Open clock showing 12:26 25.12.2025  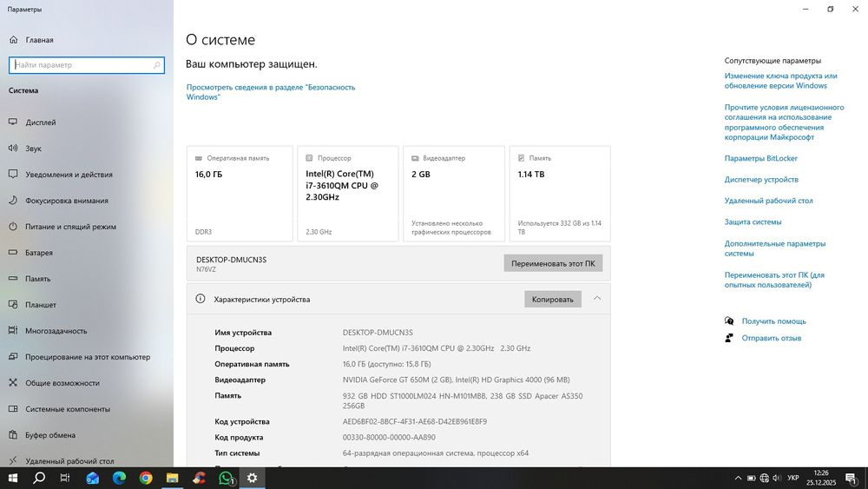821,478
